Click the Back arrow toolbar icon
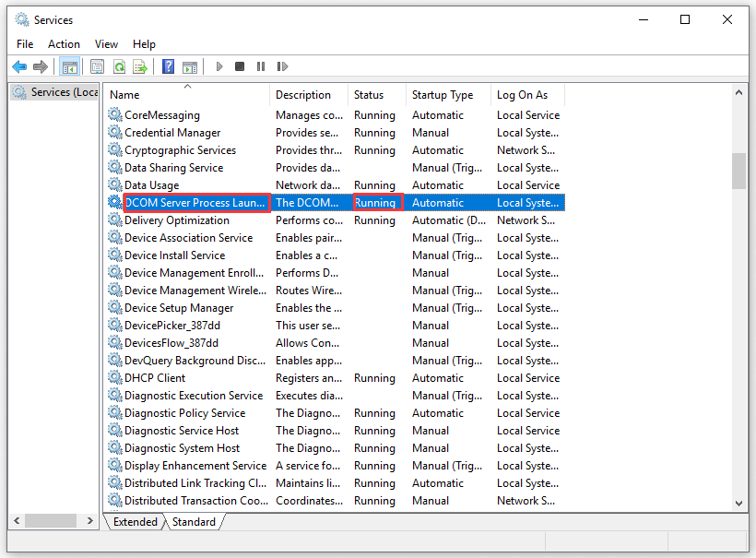756x558 pixels. point(19,66)
